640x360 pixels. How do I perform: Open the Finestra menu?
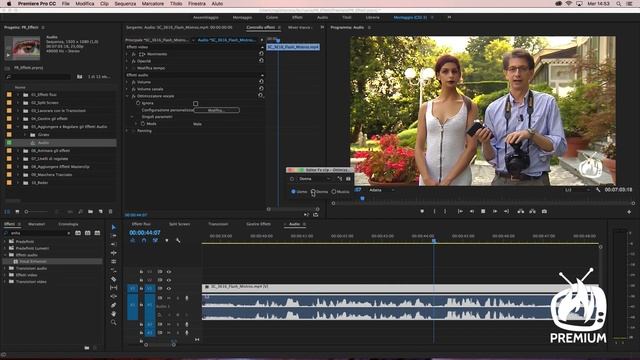(x=197, y=3)
